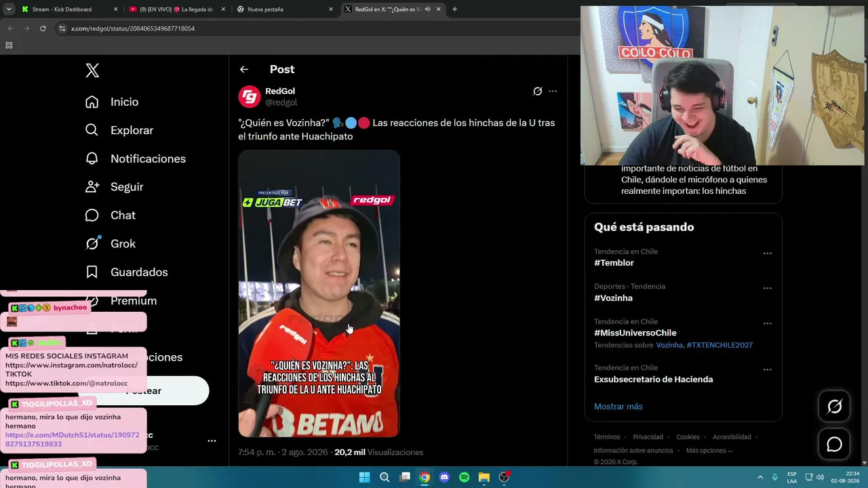Image resolution: width=868 pixels, height=488 pixels.
Task: Focus the Chrome address bar URL
Action: [133, 28]
